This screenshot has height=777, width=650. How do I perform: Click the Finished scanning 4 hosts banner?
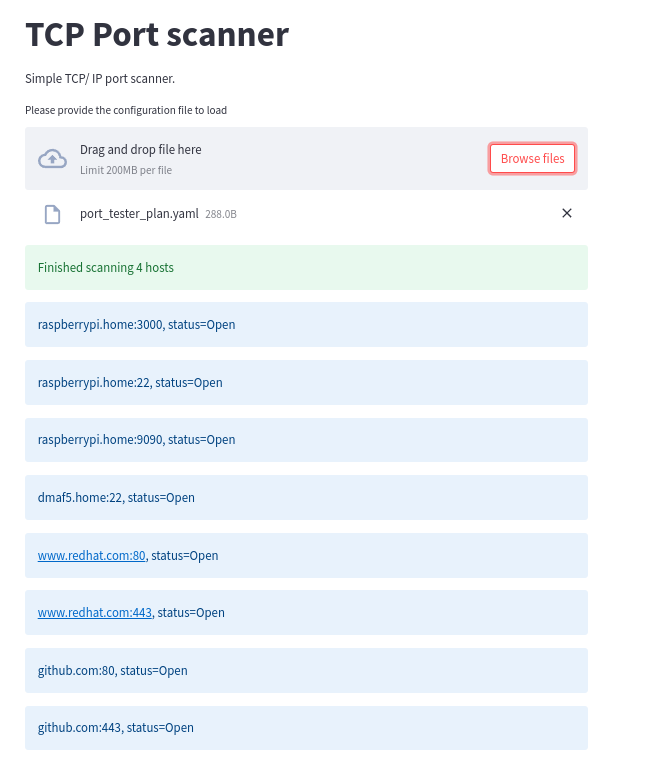pyautogui.click(x=306, y=268)
